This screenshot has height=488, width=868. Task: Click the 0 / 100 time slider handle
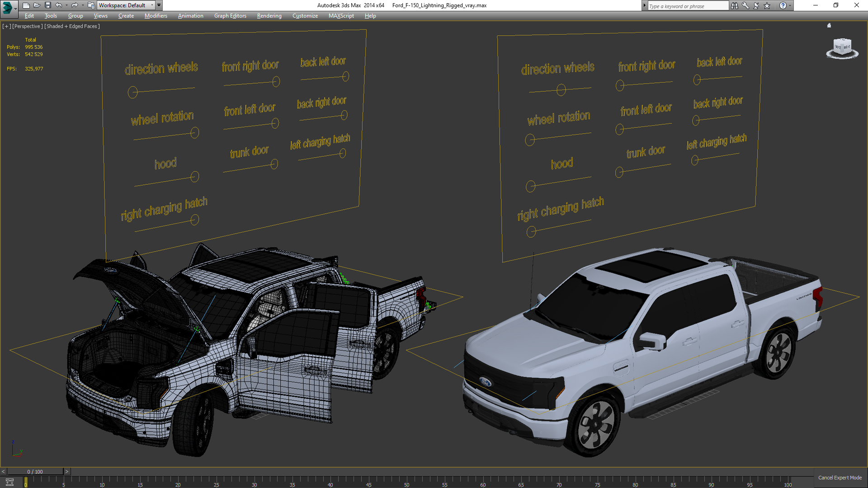(35, 471)
